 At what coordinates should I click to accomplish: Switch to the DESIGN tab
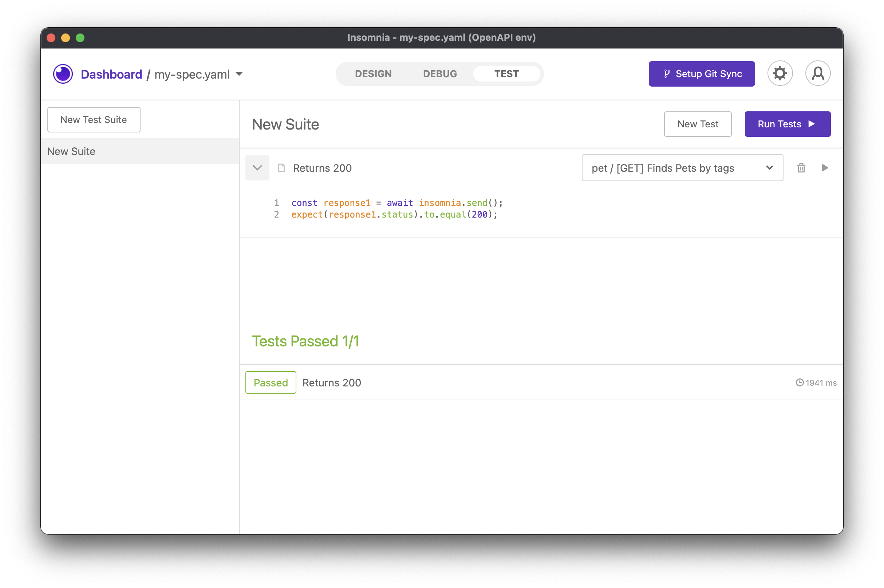(x=373, y=74)
